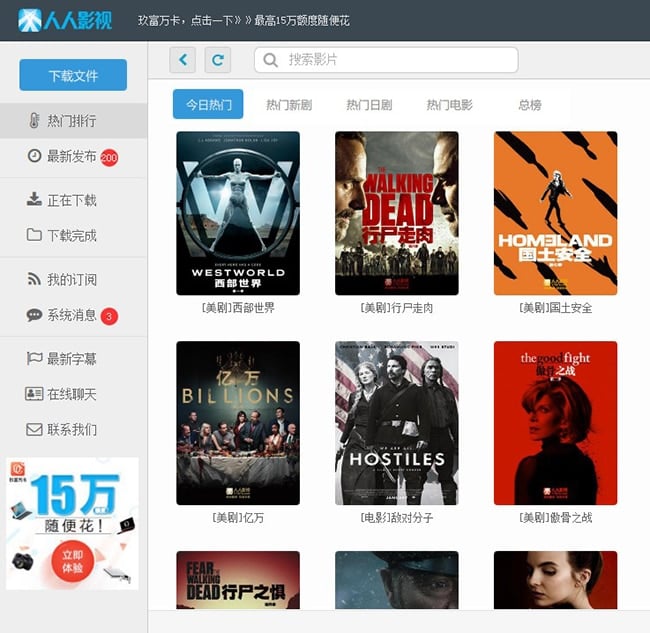The image size is (650, 633).
Task: Click the [美剧]亿万 title
Action: click(x=238, y=518)
